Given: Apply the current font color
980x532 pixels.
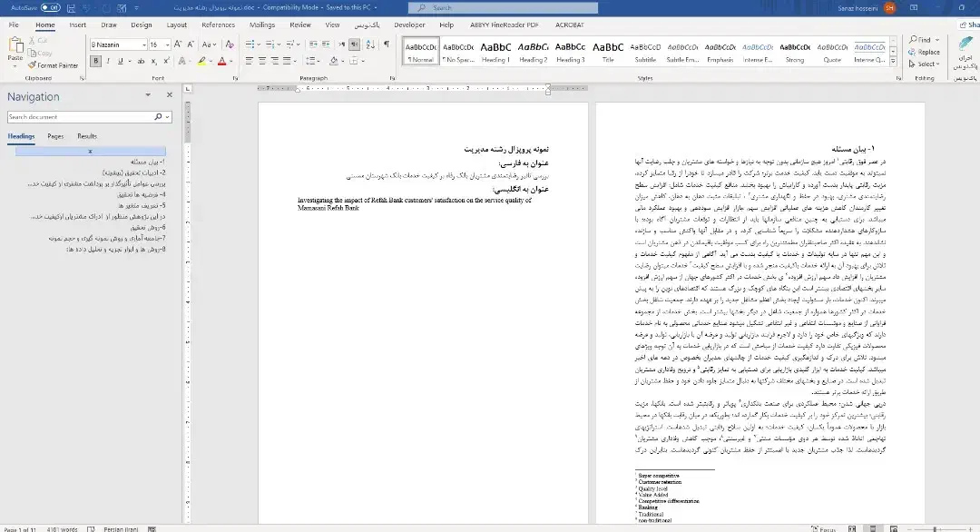Looking at the screenshot, I should point(222,61).
